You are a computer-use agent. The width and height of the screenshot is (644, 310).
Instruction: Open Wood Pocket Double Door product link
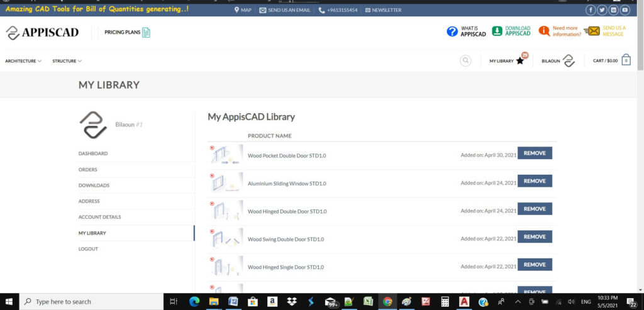coord(287,155)
